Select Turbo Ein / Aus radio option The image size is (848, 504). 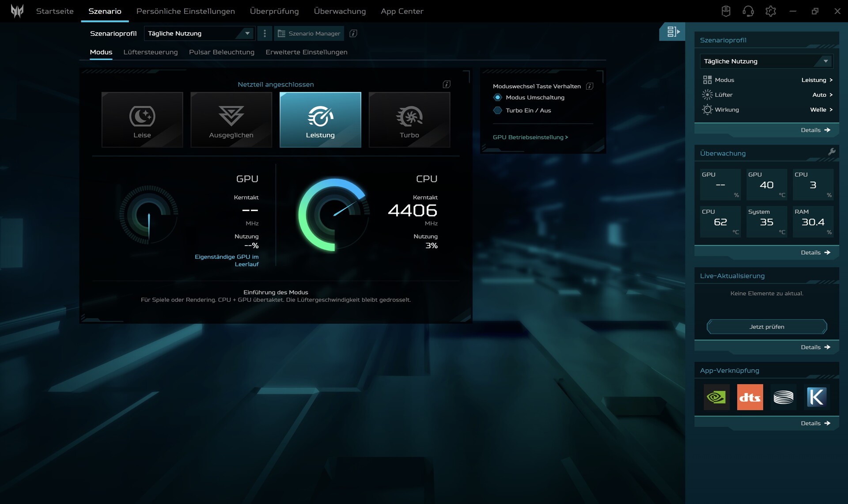pos(498,110)
